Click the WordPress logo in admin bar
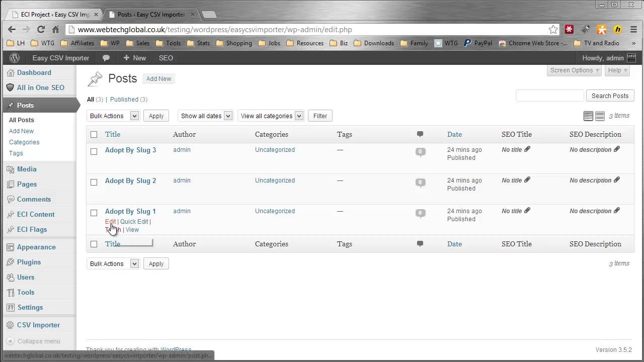The height and width of the screenshot is (362, 644). pyautogui.click(x=14, y=58)
